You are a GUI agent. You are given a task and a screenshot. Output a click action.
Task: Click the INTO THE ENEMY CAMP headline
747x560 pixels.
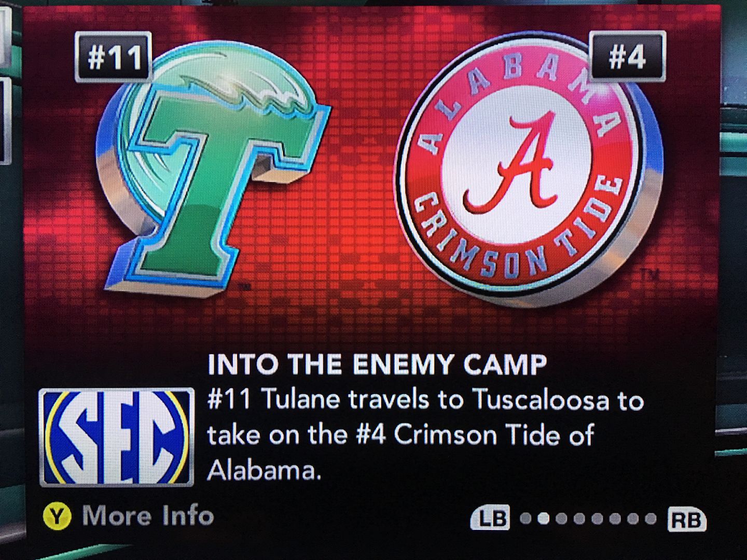377,365
